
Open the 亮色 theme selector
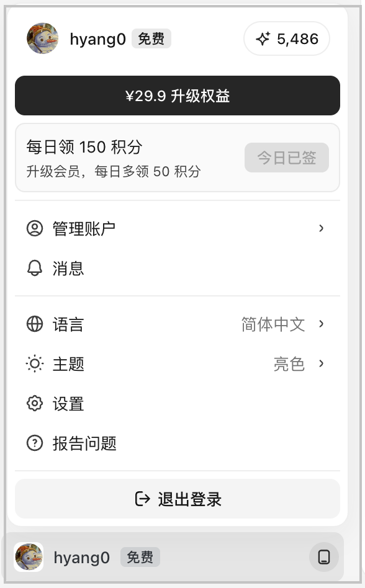pyautogui.click(x=299, y=363)
